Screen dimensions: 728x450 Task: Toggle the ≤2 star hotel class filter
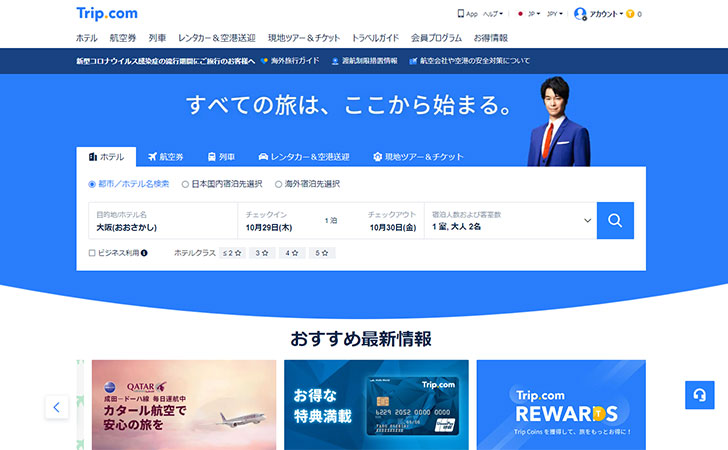pyautogui.click(x=232, y=253)
